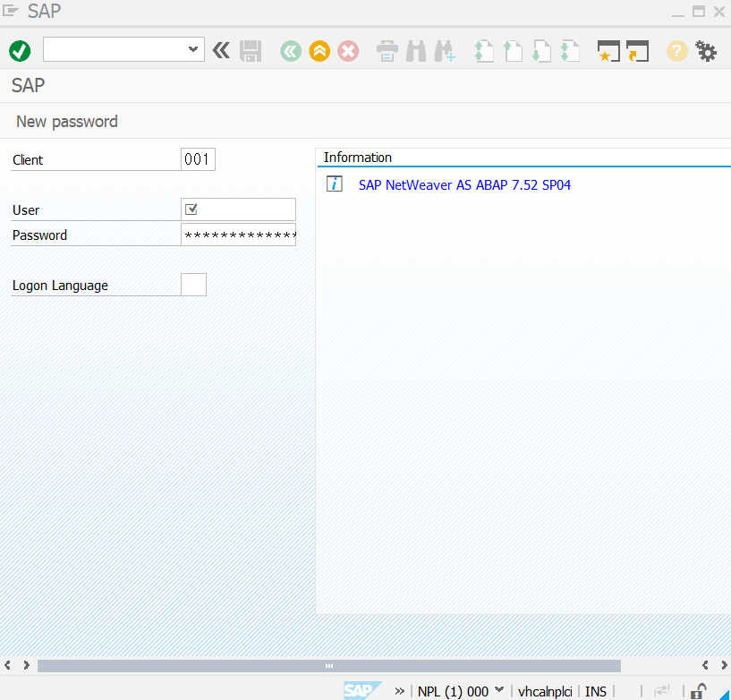Click the Last Page icon
Screen dimensions: 731x700
point(570,51)
